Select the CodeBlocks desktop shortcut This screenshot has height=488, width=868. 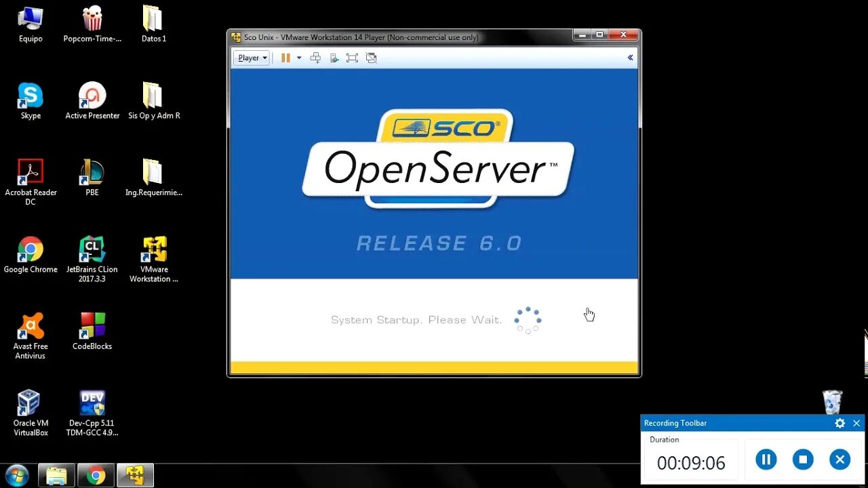[92, 331]
